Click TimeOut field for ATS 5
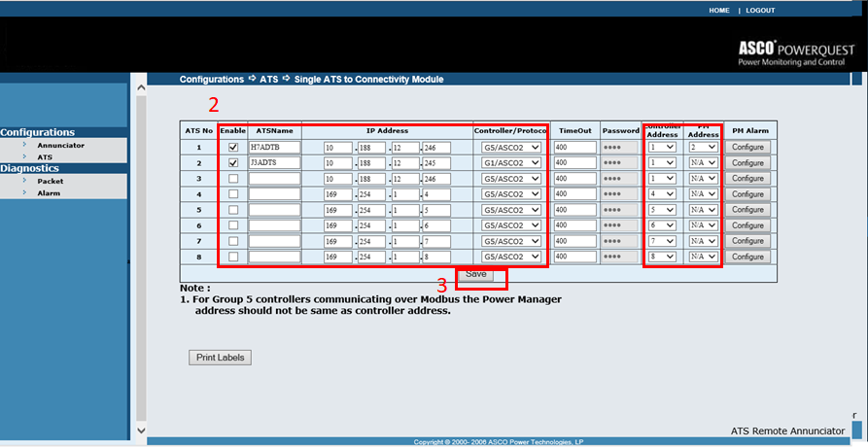 click(x=575, y=210)
